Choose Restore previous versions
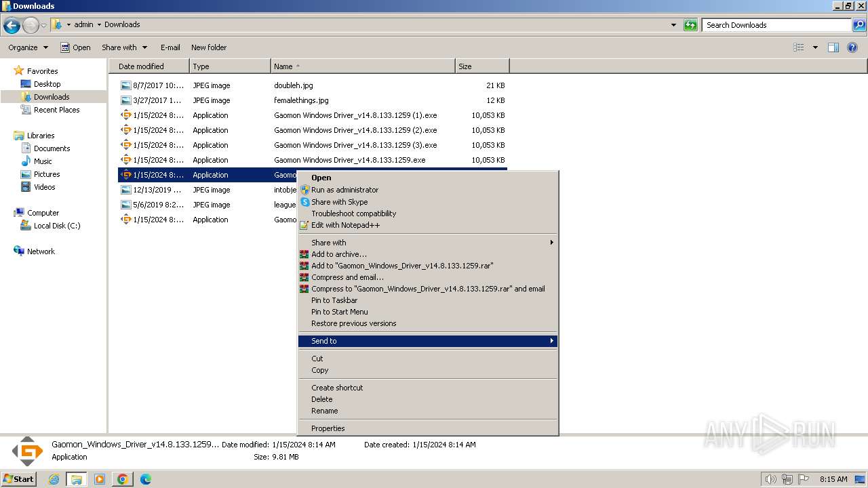This screenshot has width=868, height=488. 427,323
